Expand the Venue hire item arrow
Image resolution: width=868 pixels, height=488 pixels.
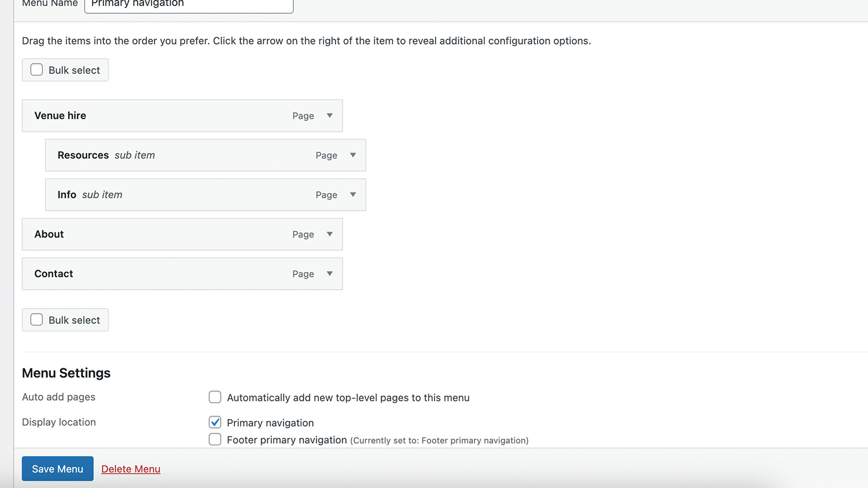point(329,116)
